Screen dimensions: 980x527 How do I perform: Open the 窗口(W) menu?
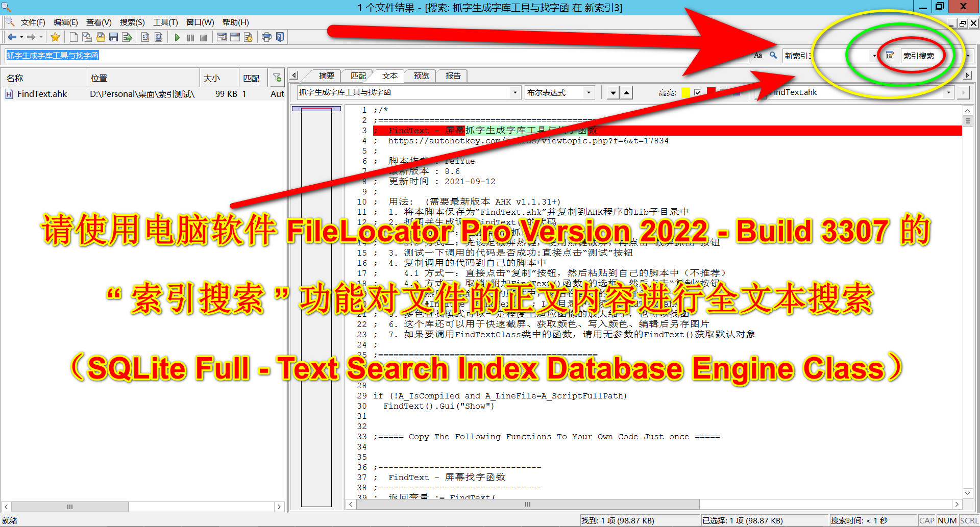(x=200, y=22)
